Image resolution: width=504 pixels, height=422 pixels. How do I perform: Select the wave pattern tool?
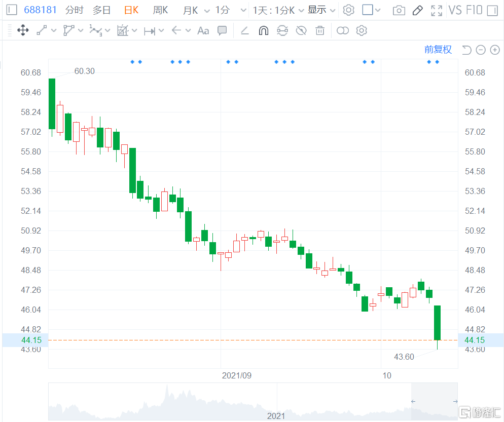(x=96, y=30)
